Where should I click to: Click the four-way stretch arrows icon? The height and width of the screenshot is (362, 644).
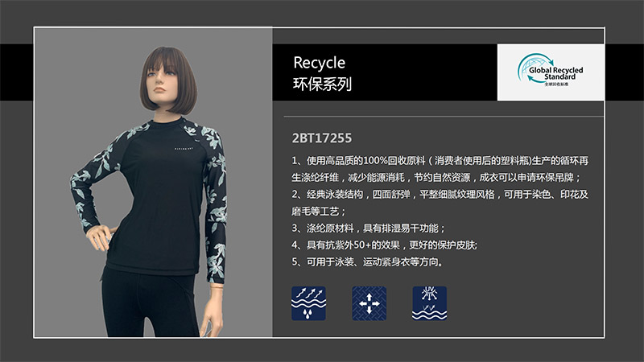[369, 303]
